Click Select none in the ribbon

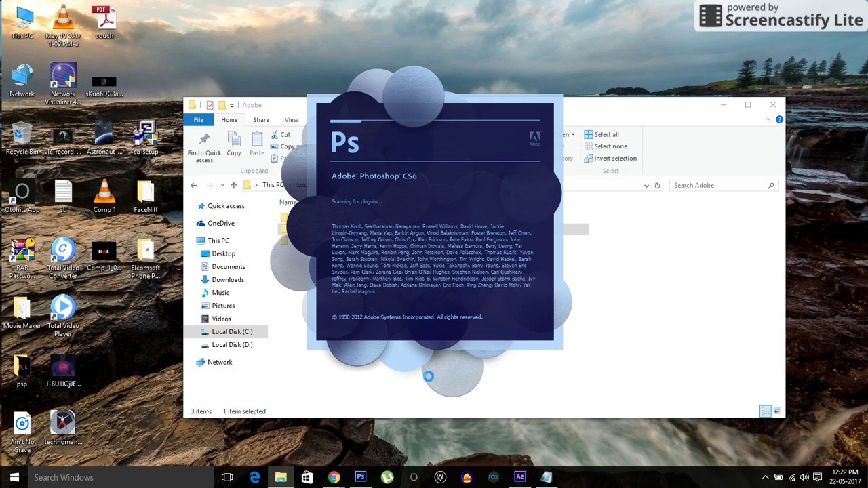(x=605, y=146)
